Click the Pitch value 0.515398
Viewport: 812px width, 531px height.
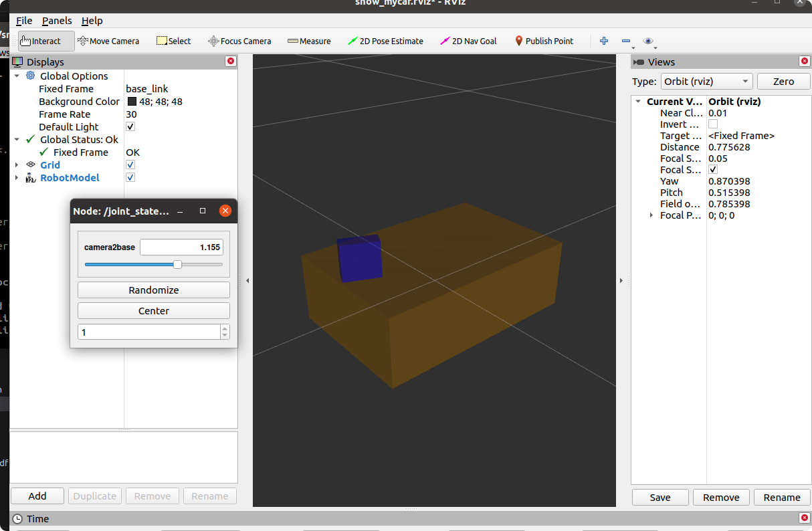coord(729,193)
